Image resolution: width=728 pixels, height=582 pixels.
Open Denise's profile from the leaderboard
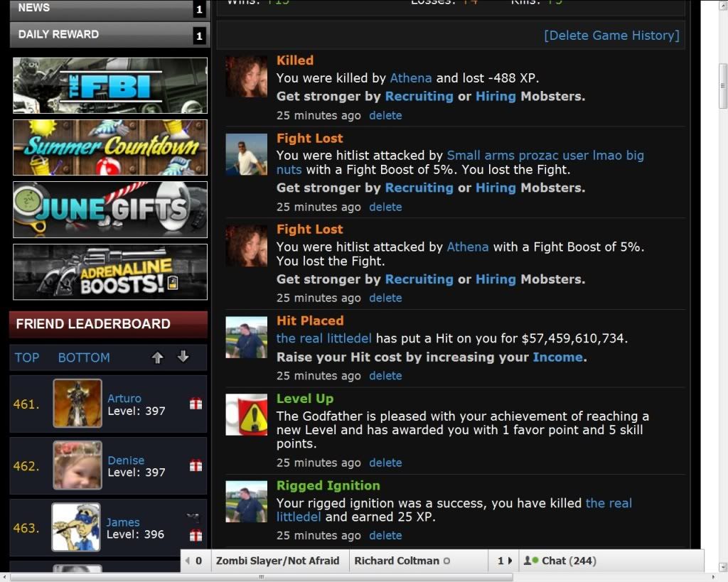coord(126,460)
